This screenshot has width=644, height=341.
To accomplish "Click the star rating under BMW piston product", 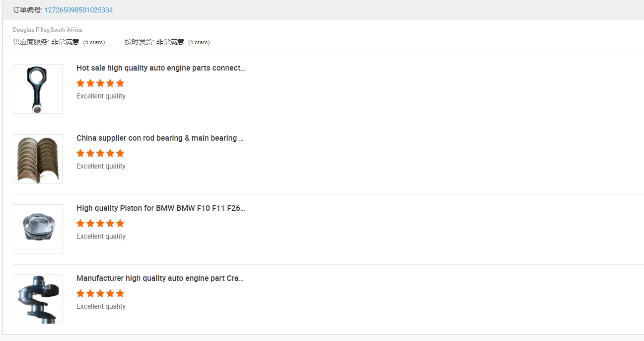I will pyautogui.click(x=100, y=223).
